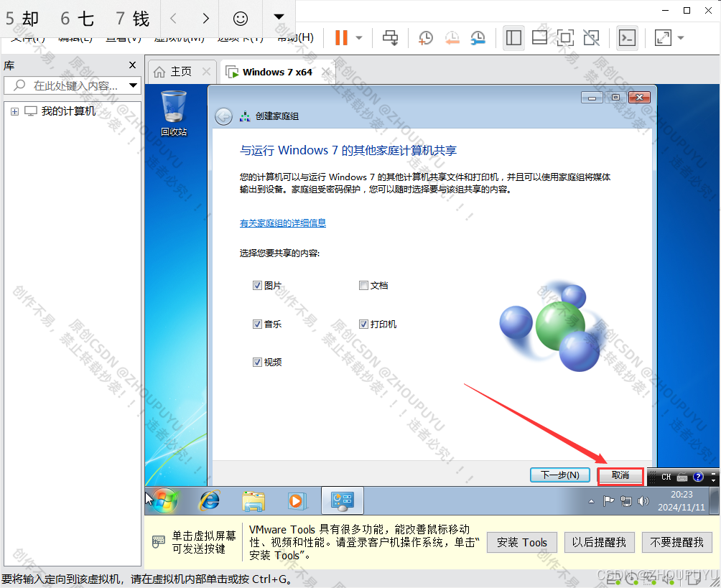Go to next IME candidate page
Viewport: 721px width, 588px height.
tap(205, 19)
